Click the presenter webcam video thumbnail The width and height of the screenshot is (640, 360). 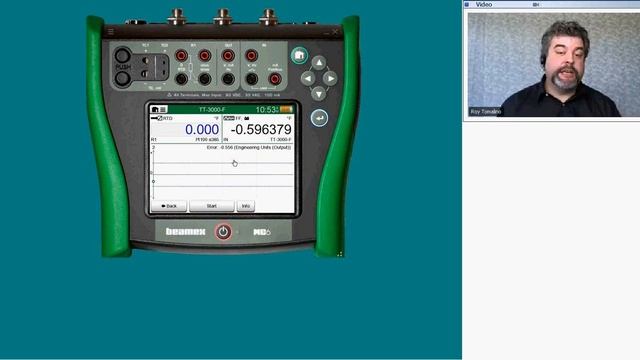coord(553,65)
